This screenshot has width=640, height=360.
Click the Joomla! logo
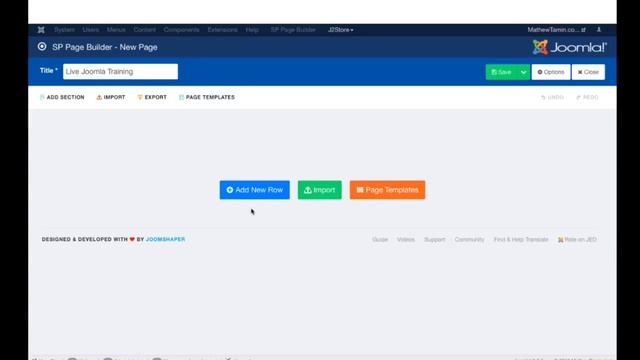569,47
